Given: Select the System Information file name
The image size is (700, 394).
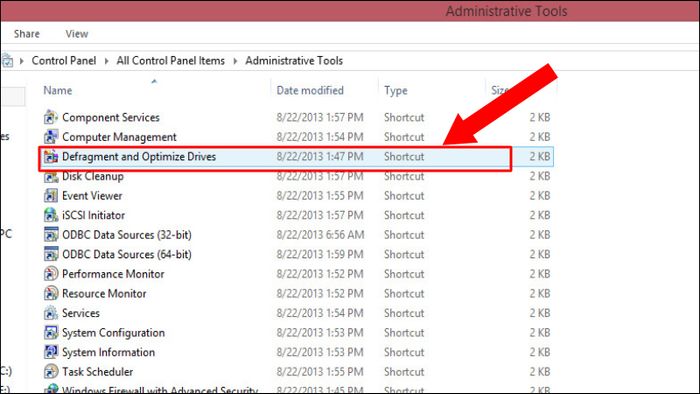Looking at the screenshot, I should pos(108,353).
